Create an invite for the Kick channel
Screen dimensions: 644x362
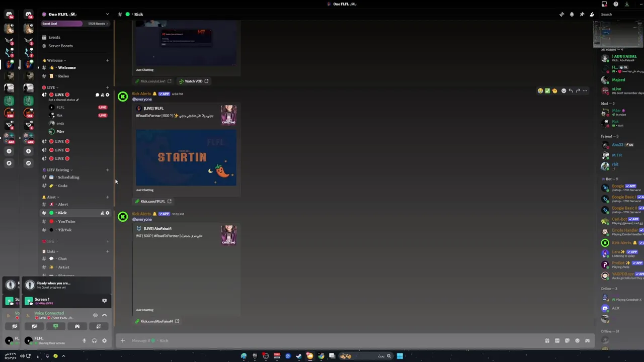point(102,213)
